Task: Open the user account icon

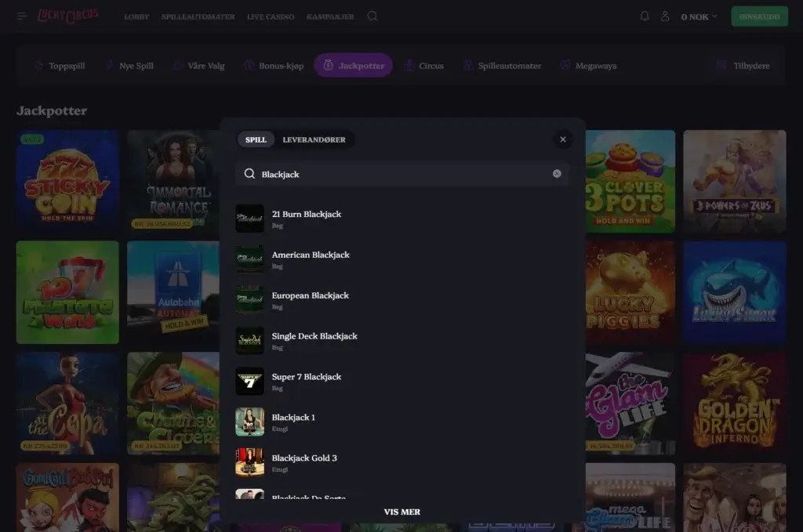Action: pyautogui.click(x=665, y=16)
